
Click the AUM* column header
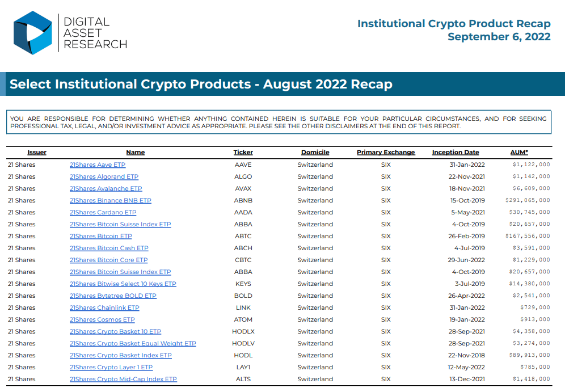(x=519, y=152)
